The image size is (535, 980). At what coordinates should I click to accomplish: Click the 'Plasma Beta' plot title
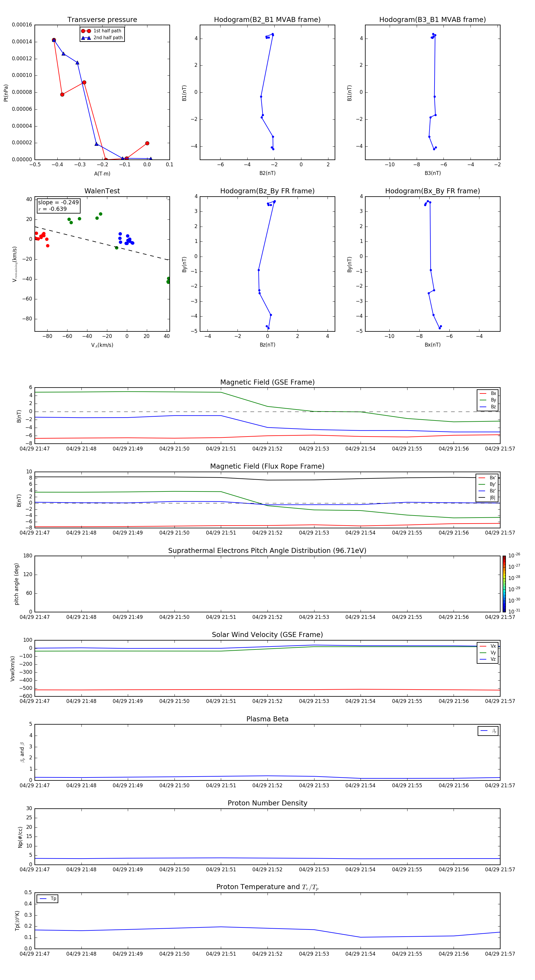267,719
